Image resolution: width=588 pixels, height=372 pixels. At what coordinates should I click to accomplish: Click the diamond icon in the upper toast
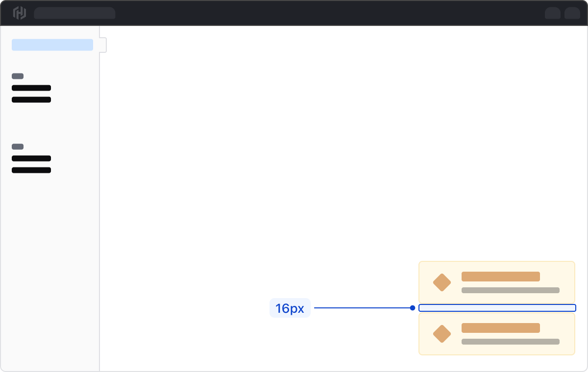442,282
